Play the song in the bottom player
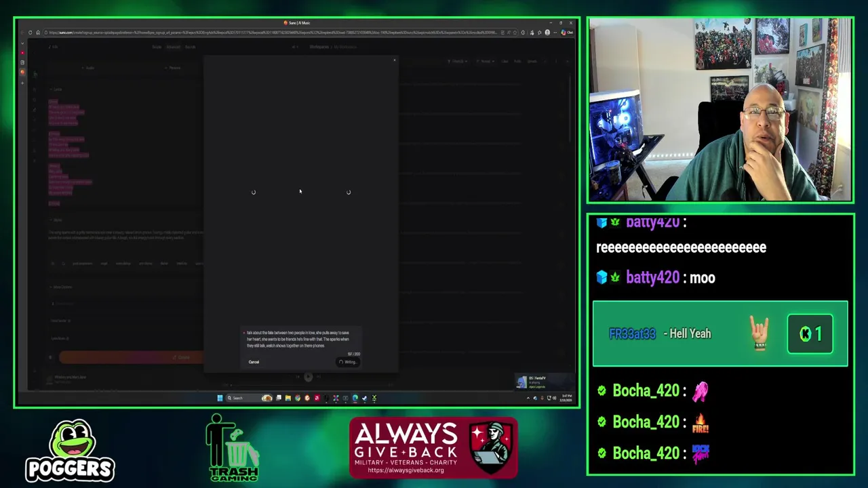The height and width of the screenshot is (488, 868). [x=308, y=377]
